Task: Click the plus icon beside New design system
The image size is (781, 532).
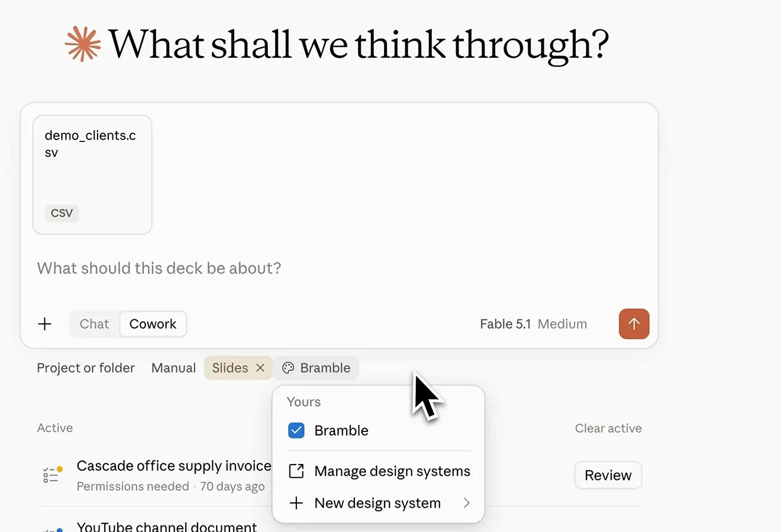Action: 296,503
